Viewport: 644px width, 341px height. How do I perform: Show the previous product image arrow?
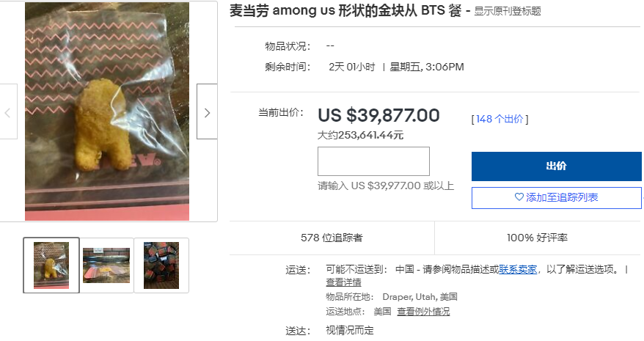coord(7,111)
